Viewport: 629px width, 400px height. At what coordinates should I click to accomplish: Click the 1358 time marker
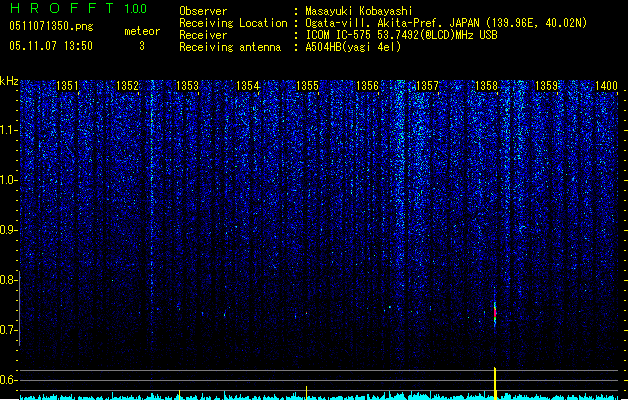(487, 86)
